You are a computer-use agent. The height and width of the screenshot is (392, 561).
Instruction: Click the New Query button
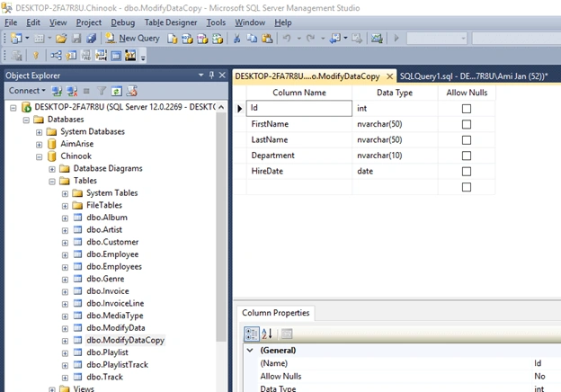tap(133, 38)
